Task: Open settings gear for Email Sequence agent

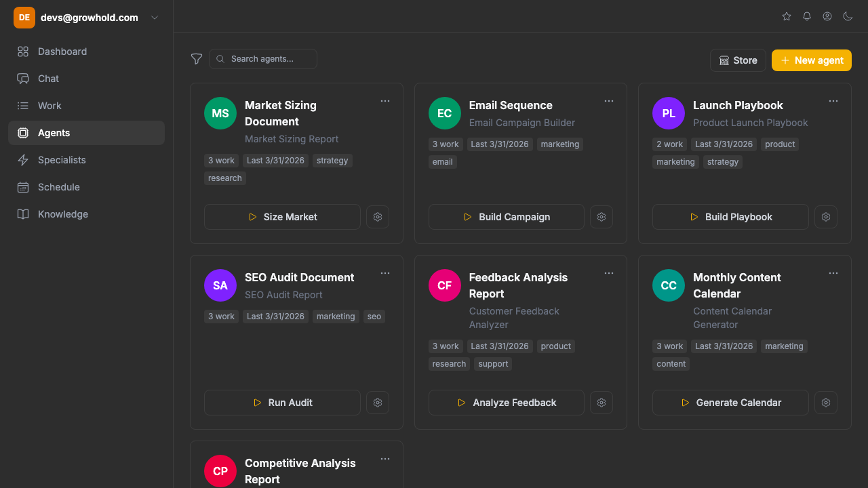Action: (601, 217)
